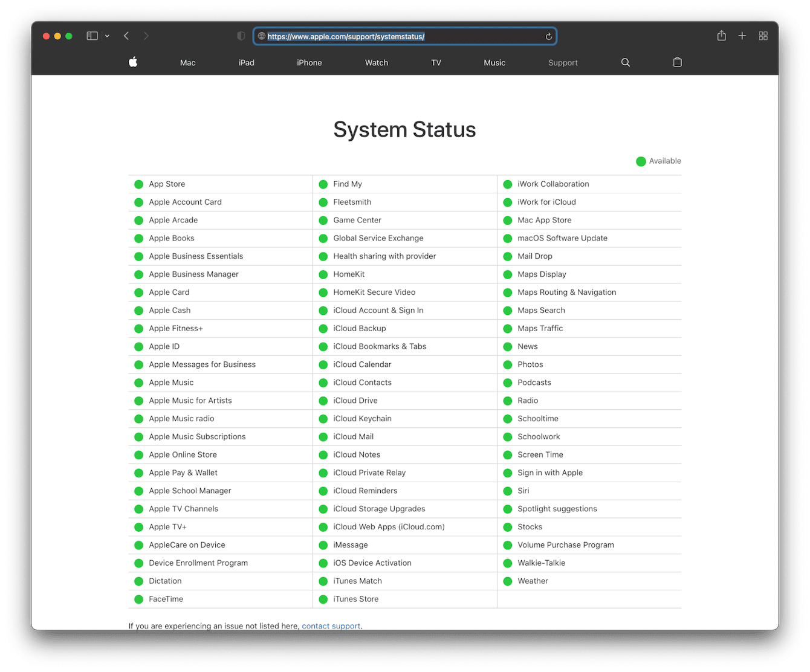Image resolution: width=810 pixels, height=672 pixels.
Task: Click the green dot beside Apple ID
Action: 138,347
